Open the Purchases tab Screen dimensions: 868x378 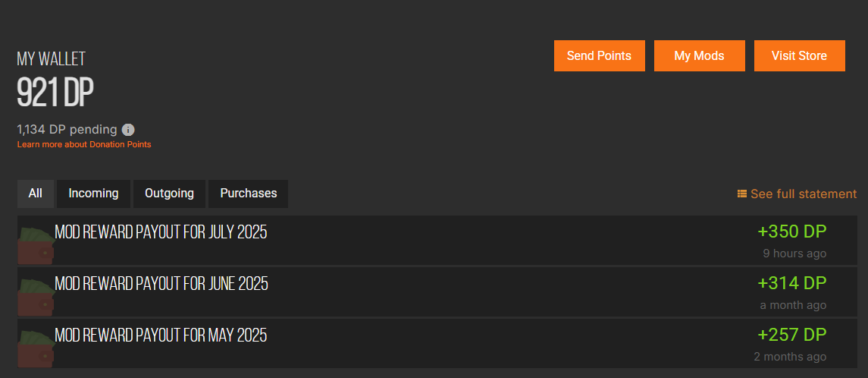point(248,194)
